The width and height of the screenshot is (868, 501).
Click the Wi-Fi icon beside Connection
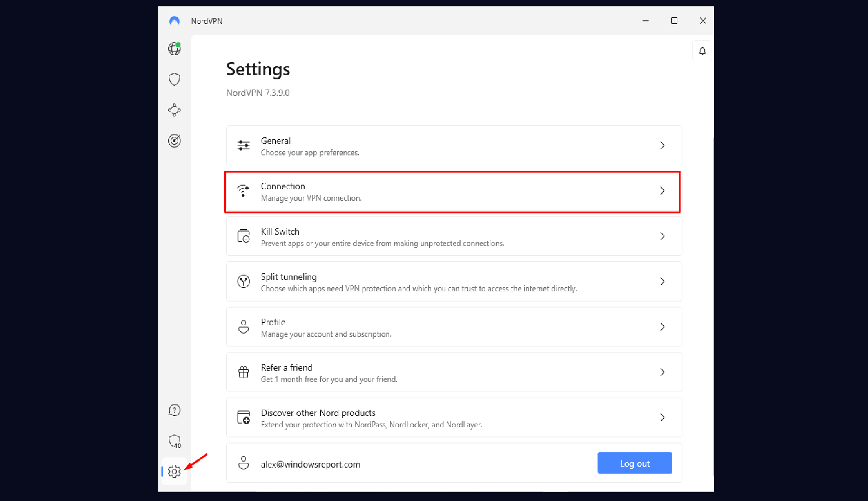point(244,191)
